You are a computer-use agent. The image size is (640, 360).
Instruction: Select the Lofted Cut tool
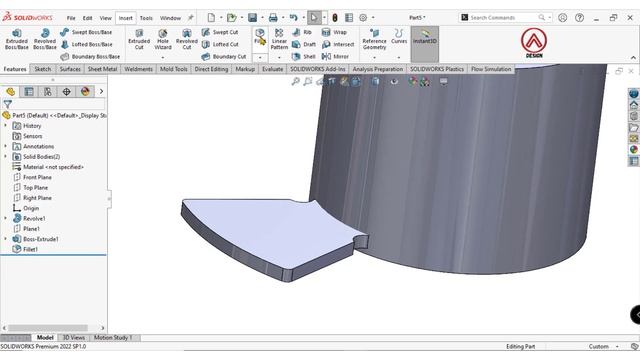(x=220, y=44)
